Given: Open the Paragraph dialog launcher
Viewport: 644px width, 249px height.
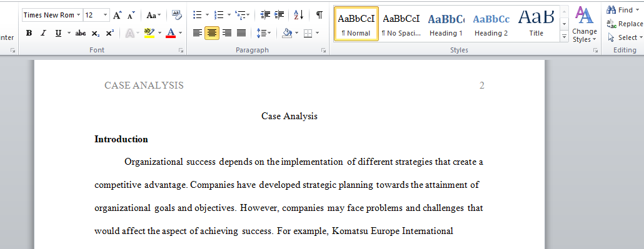Looking at the screenshot, I should click(324, 51).
